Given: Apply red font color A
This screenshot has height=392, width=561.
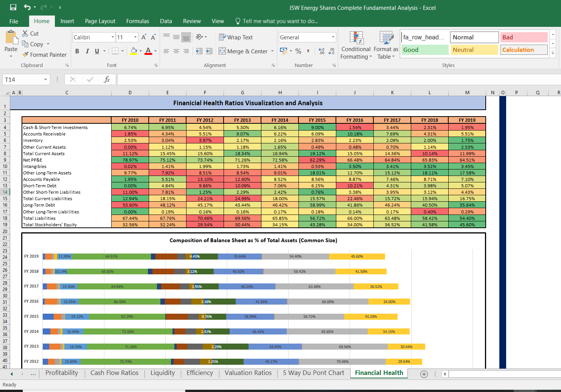Looking at the screenshot, I should 148,51.
